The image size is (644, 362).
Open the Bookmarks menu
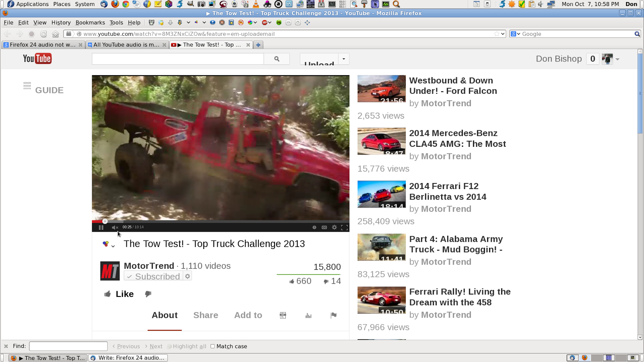coord(90,23)
